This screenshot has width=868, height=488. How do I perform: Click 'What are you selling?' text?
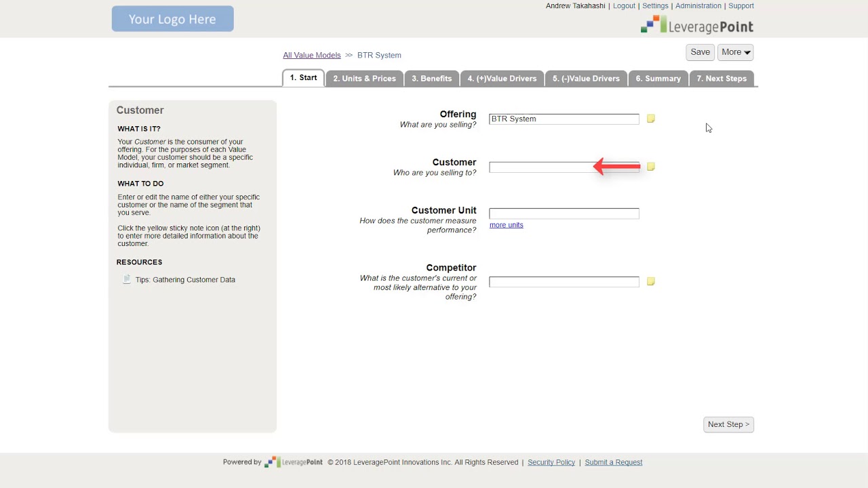coord(438,125)
